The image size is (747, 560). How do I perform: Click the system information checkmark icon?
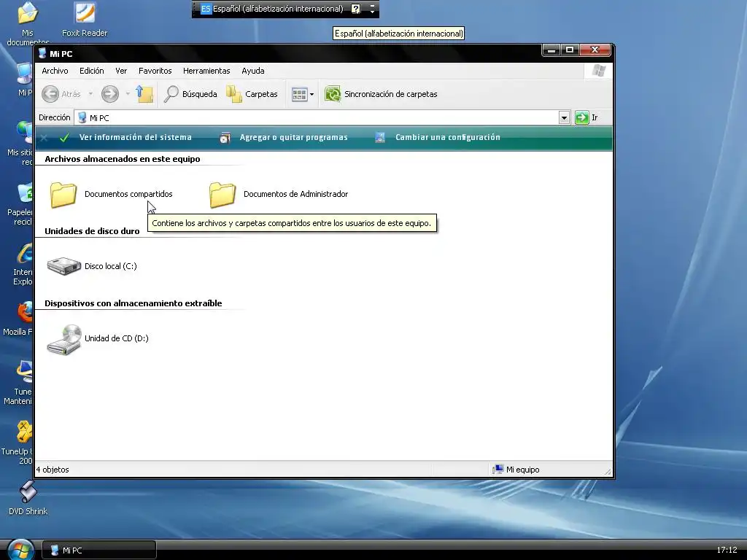click(64, 138)
